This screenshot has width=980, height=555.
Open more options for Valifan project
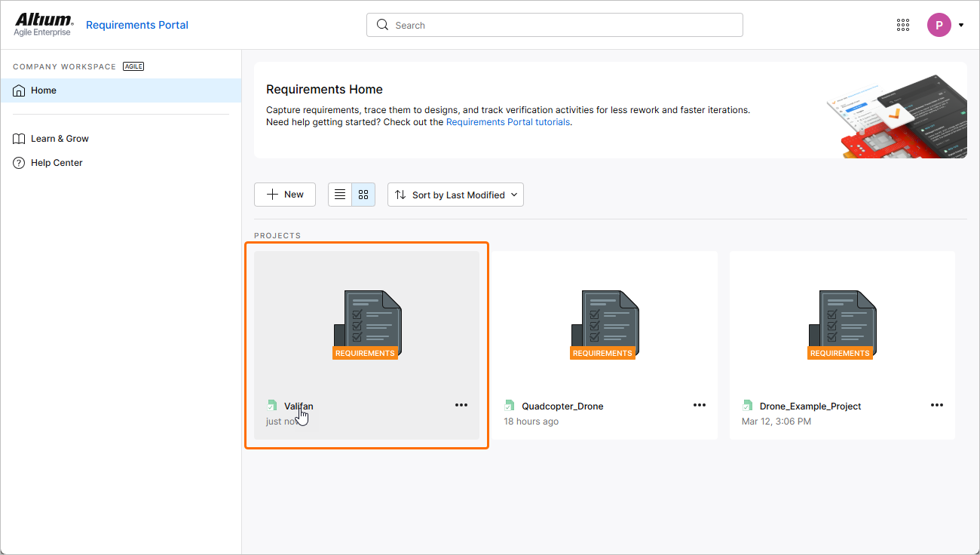point(461,405)
